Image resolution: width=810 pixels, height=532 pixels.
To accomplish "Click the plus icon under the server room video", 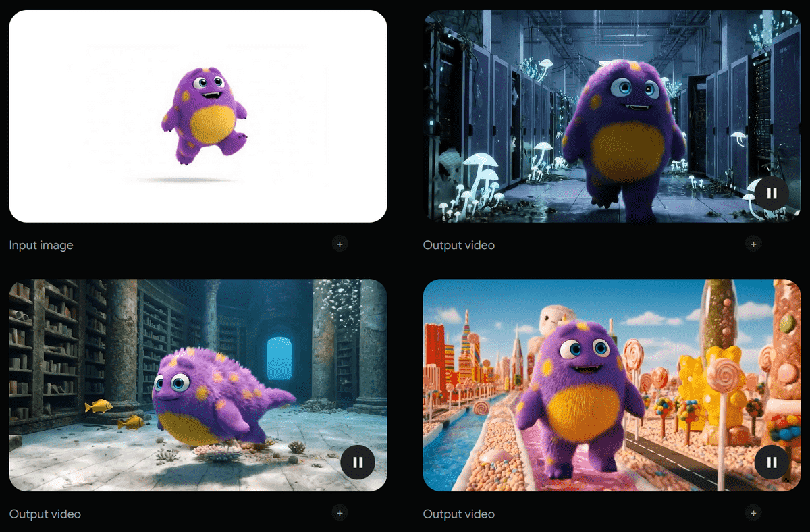I will coord(753,244).
